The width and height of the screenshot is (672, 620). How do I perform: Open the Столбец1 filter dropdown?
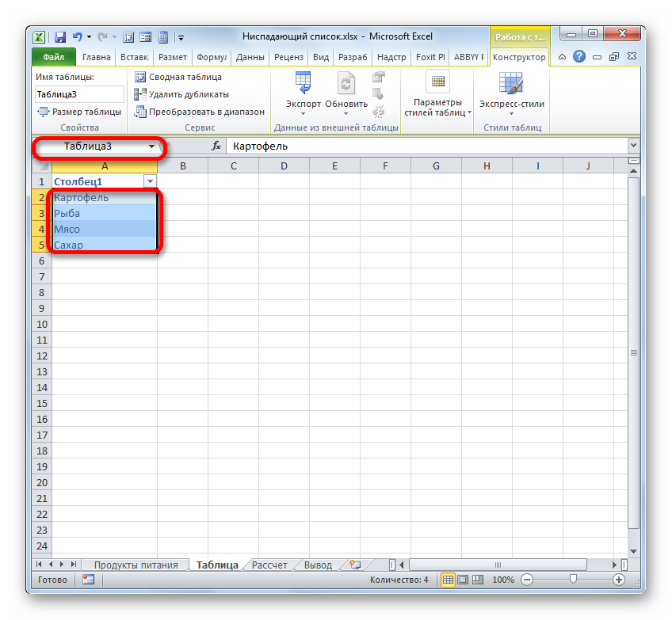coord(150,181)
